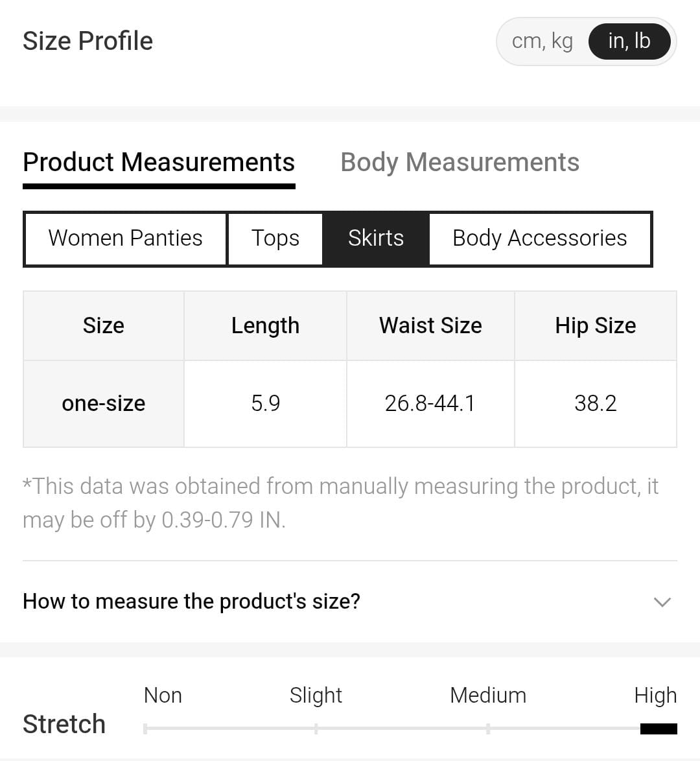Click the High stretch marker
Screen dimensions: 700x761
[x=659, y=729]
